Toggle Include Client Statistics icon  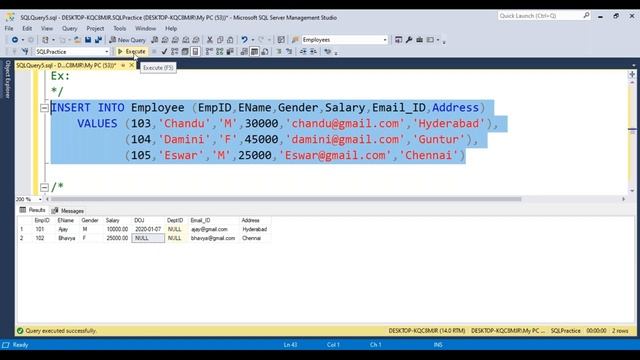230,51
